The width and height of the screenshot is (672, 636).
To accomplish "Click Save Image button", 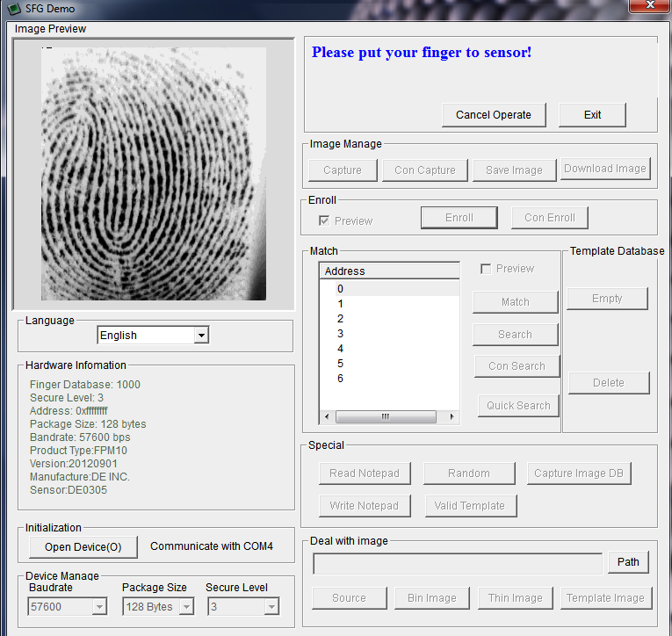I will coord(514,170).
